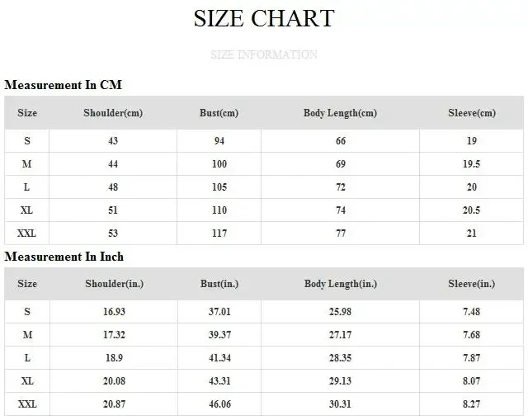Screen dimensions: 528x420
Task: Click the sleeve value 19.5 cell
Action: pos(471,164)
